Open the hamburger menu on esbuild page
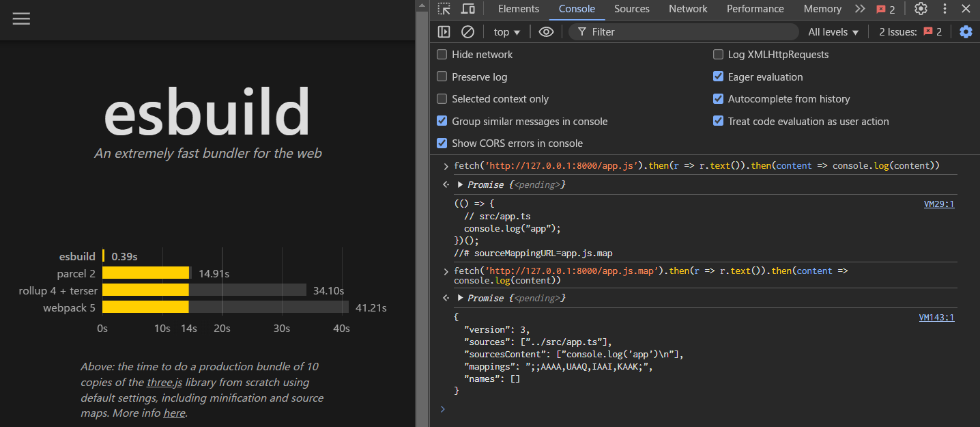The height and width of the screenshot is (427, 980). pos(21,19)
